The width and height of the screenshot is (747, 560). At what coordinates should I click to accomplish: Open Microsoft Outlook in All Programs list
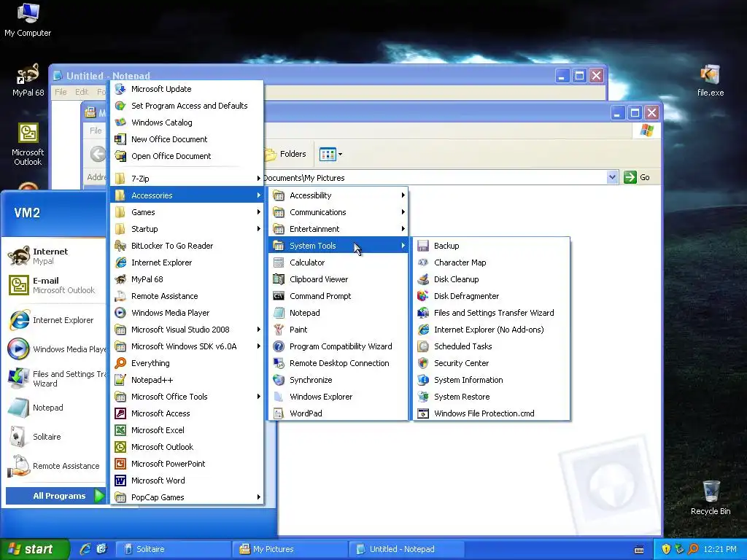187,447
